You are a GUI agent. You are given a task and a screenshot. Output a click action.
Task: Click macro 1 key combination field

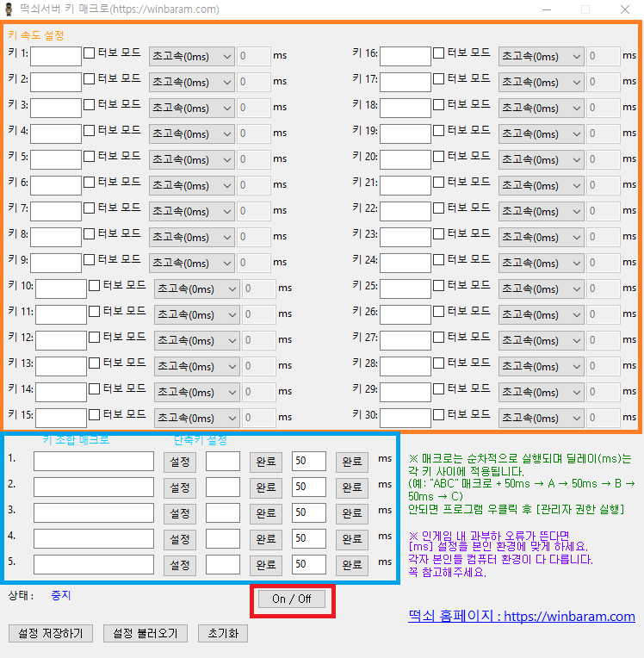point(94,461)
